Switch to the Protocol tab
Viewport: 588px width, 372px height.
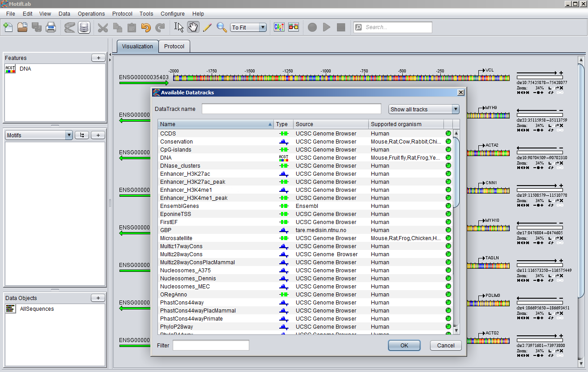tap(174, 46)
